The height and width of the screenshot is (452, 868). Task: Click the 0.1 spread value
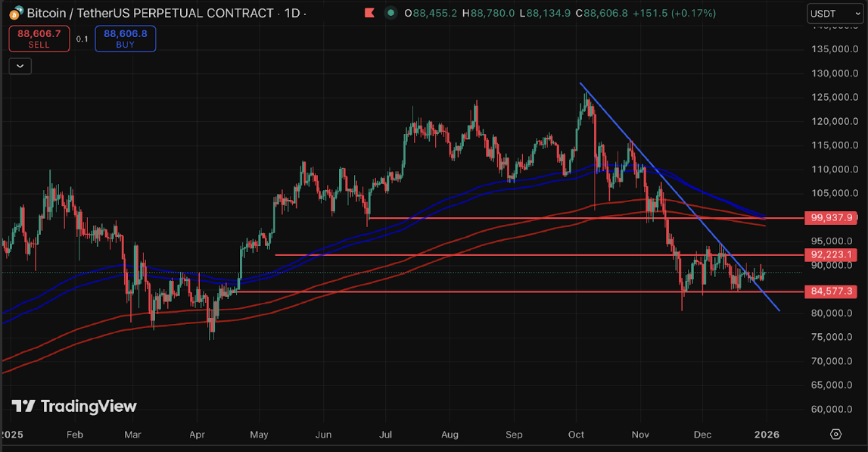point(82,39)
